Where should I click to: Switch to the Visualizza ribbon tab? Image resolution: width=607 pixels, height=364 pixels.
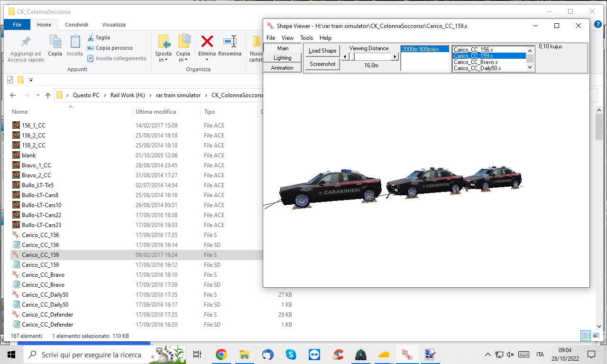click(x=114, y=25)
